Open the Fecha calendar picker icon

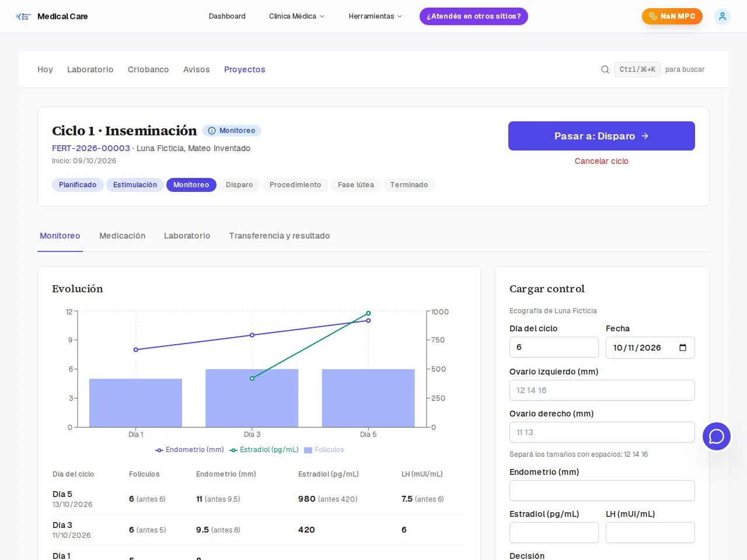(x=683, y=348)
